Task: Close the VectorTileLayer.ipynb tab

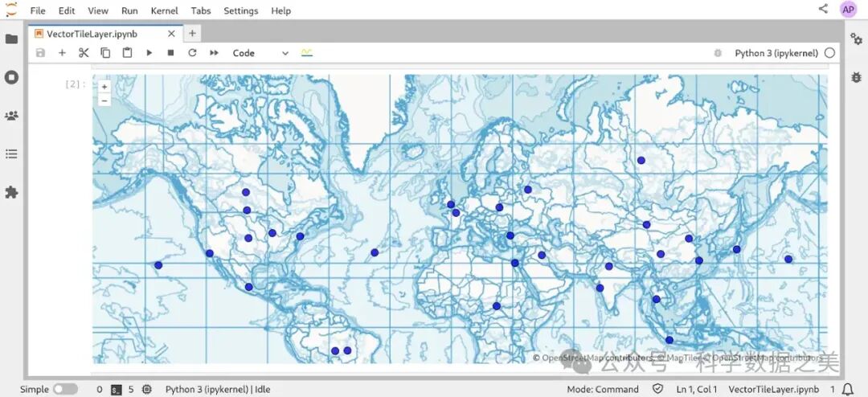Action: (x=171, y=34)
